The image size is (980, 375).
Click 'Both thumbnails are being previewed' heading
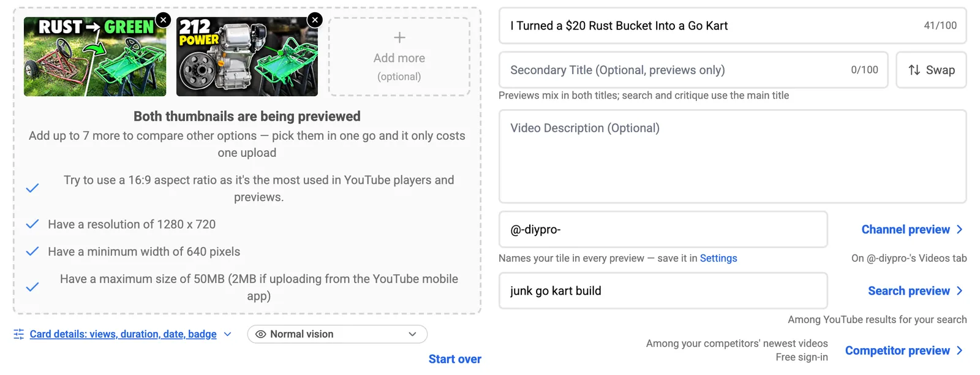click(x=247, y=116)
